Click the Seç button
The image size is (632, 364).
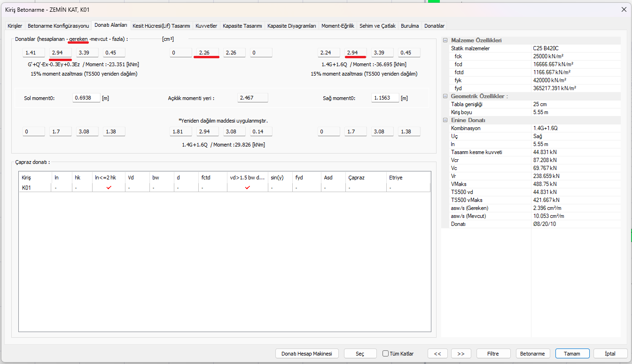pos(360,354)
